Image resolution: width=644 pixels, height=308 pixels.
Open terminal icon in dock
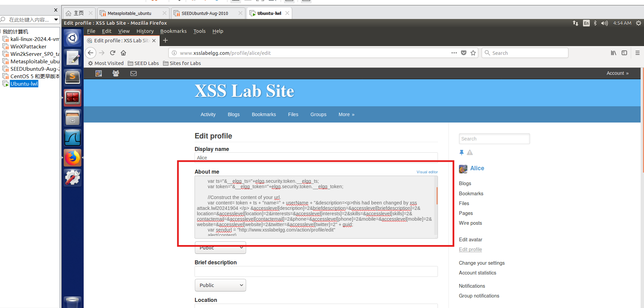[73, 98]
